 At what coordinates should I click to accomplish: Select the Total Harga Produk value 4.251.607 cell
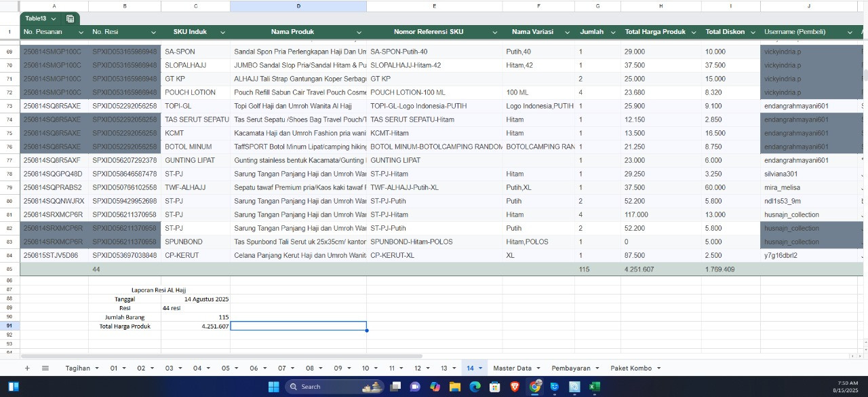pos(195,326)
